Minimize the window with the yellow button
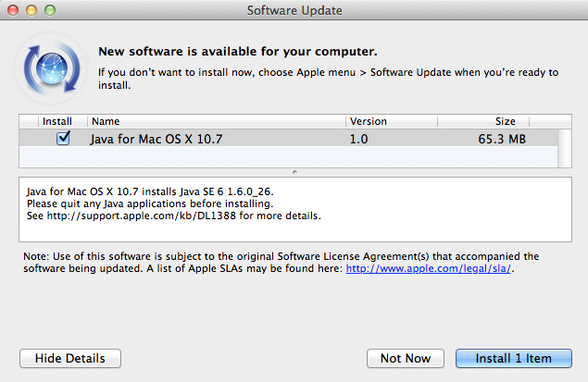 tap(31, 10)
